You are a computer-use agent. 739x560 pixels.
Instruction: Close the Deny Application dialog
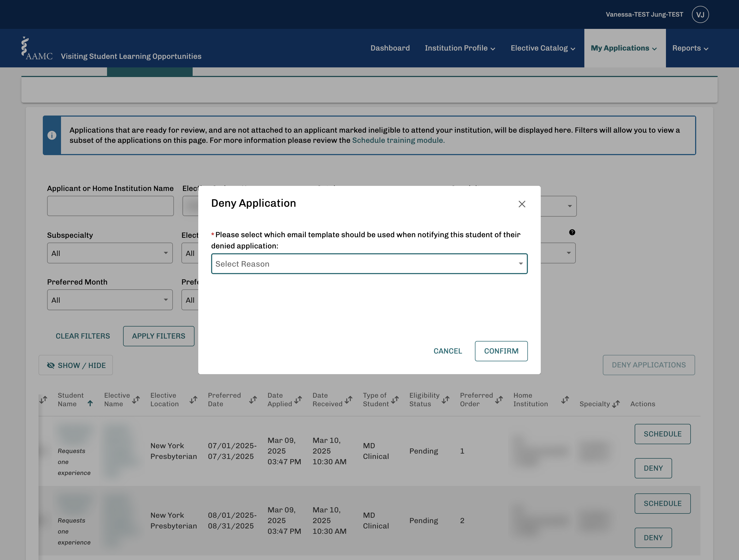point(522,204)
